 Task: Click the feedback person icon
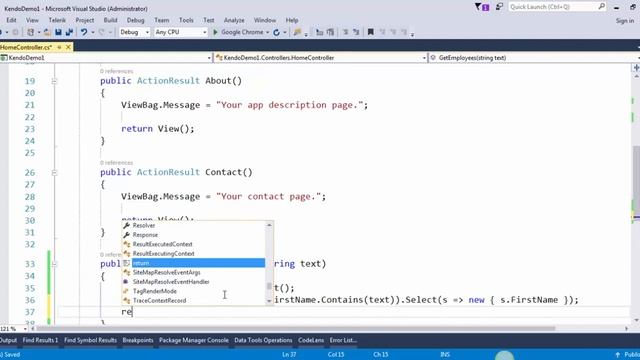(499, 7)
